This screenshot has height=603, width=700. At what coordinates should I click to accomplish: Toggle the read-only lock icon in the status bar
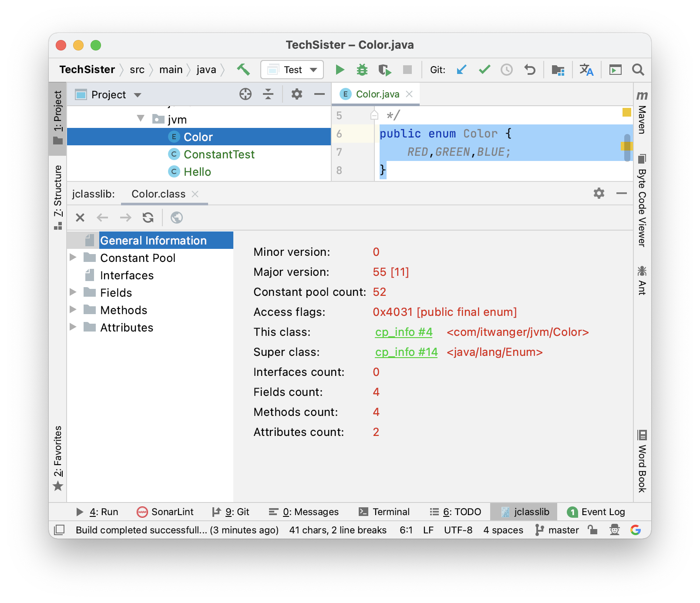(x=592, y=529)
